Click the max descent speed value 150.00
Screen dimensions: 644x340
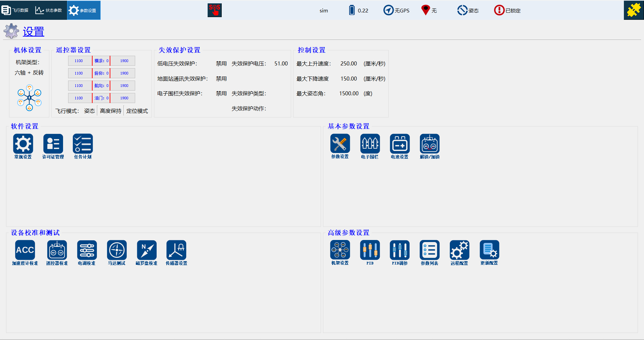(349, 79)
